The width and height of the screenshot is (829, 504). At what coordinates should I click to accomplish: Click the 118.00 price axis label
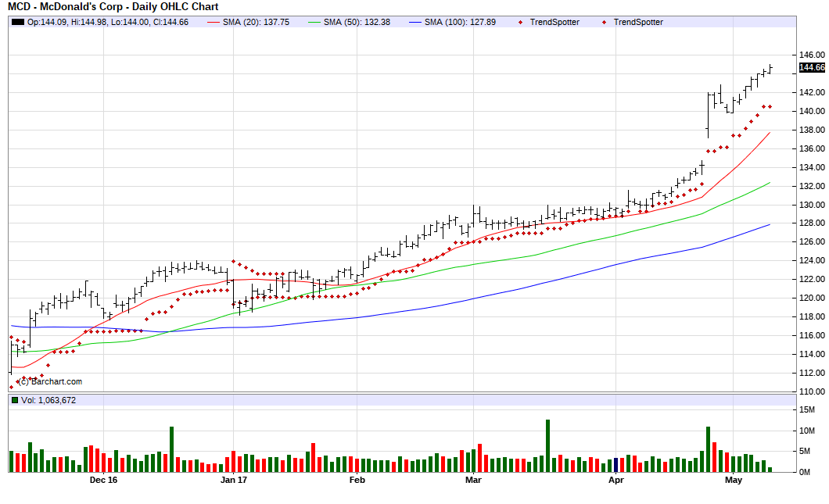pos(812,317)
